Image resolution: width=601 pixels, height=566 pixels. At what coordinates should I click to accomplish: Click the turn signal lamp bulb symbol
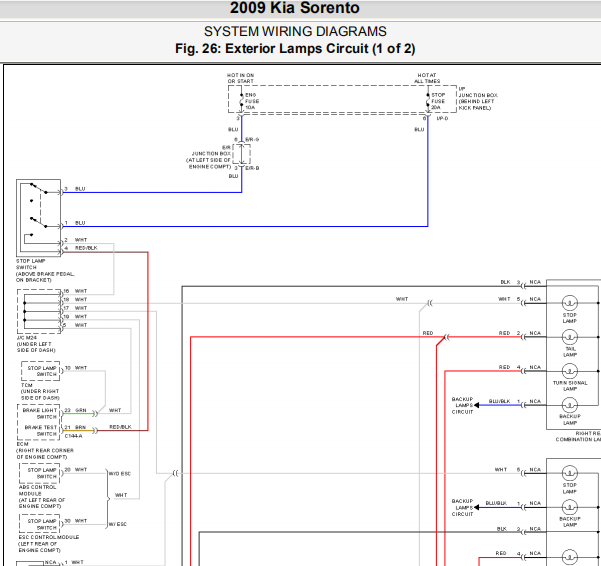coord(570,371)
